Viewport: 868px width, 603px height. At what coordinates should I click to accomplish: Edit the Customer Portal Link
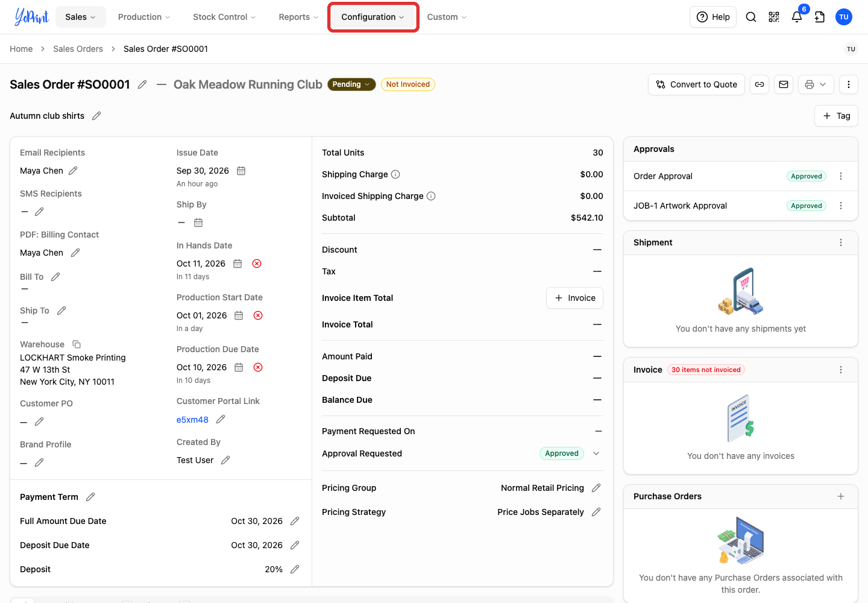coord(221,419)
